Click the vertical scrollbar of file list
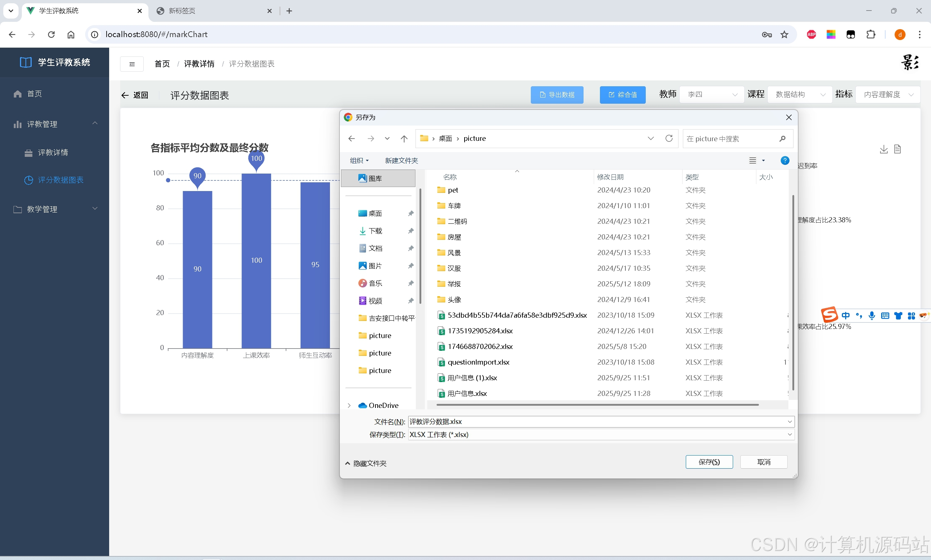The image size is (931, 560). 793,293
